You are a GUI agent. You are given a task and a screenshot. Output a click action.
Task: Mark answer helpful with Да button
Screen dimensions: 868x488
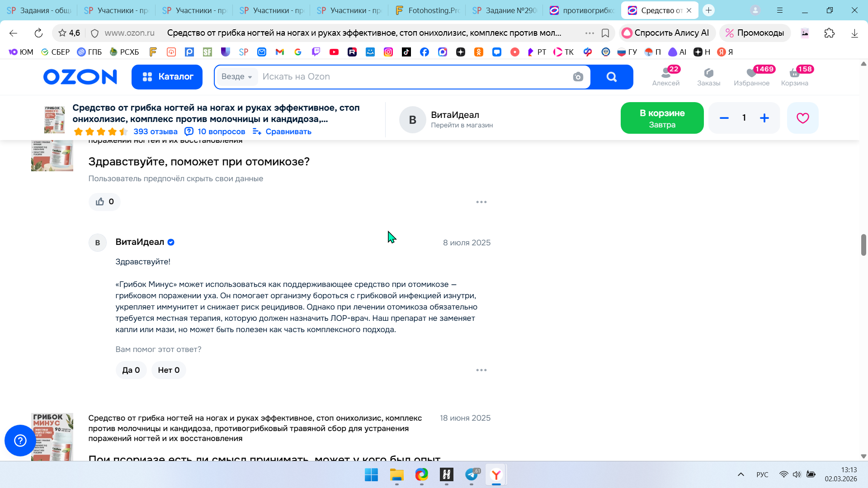(x=131, y=370)
